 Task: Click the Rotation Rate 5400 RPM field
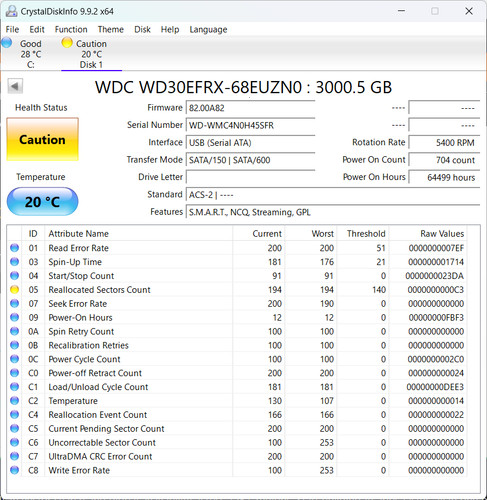tap(444, 143)
